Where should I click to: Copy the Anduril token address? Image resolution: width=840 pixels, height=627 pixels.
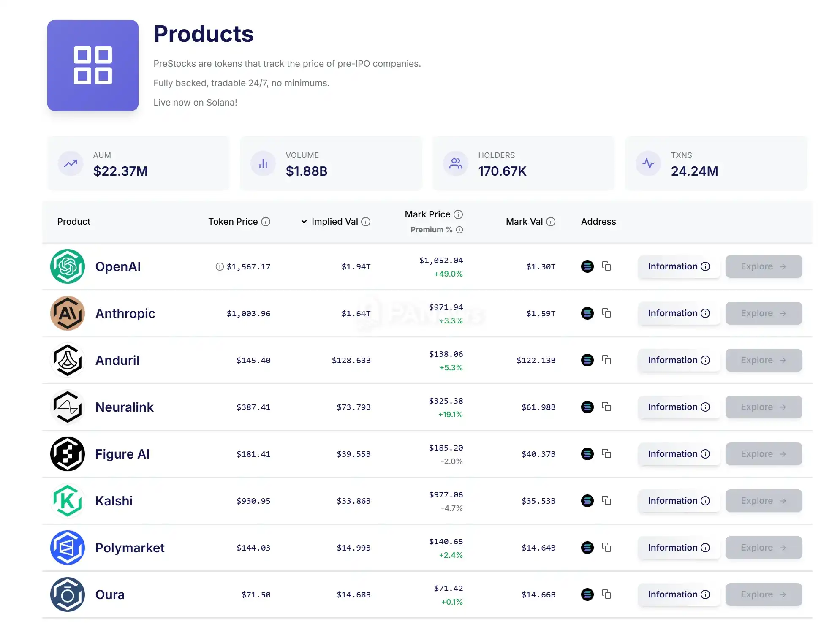(x=606, y=360)
